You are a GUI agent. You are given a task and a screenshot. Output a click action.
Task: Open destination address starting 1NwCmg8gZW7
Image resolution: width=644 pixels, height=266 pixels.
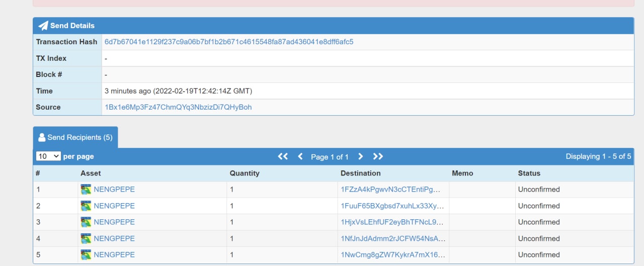(x=392, y=254)
